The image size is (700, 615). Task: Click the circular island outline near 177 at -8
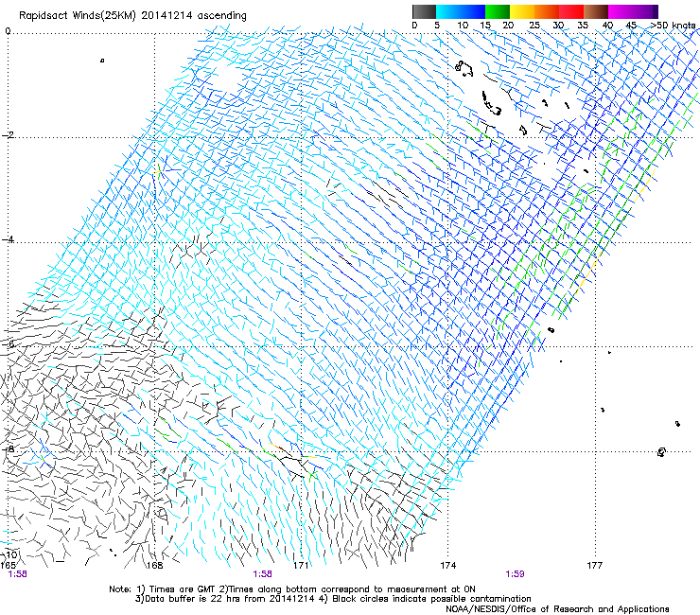click(661, 452)
